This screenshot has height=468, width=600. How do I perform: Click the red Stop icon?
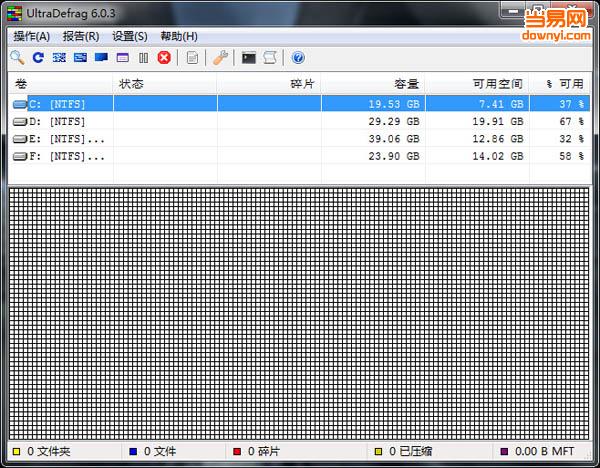pyautogui.click(x=164, y=58)
